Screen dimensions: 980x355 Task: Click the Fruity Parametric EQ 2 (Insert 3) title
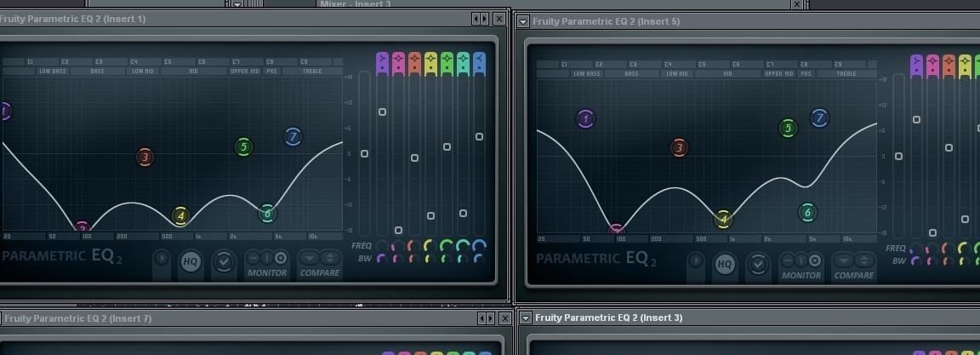click(x=609, y=318)
